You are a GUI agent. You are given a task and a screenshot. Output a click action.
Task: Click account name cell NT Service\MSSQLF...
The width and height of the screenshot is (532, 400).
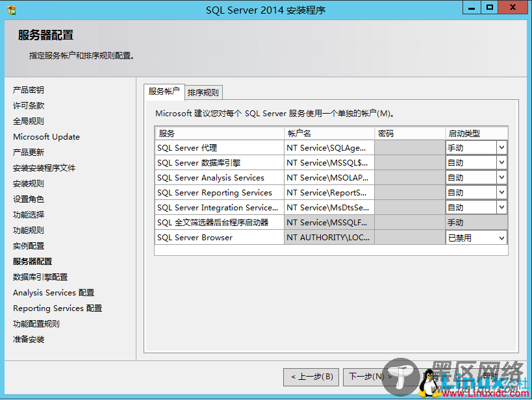point(329,222)
